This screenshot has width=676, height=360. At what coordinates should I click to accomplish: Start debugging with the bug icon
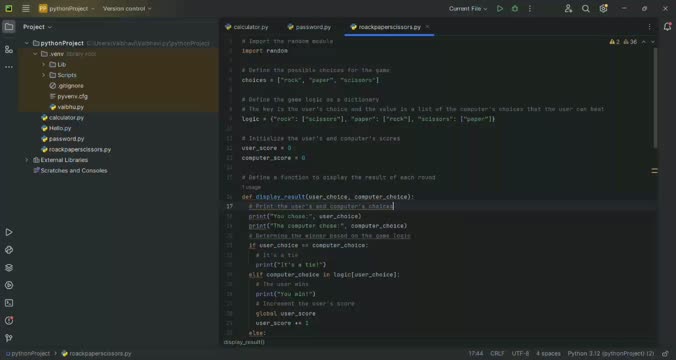(515, 9)
